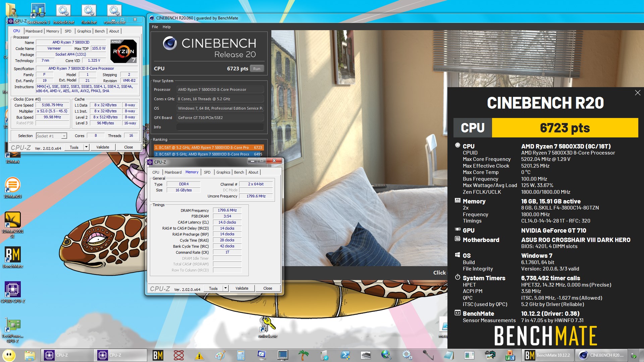Click the gears taskbar icon
The width and height of the screenshot is (644, 362).
pos(407,355)
